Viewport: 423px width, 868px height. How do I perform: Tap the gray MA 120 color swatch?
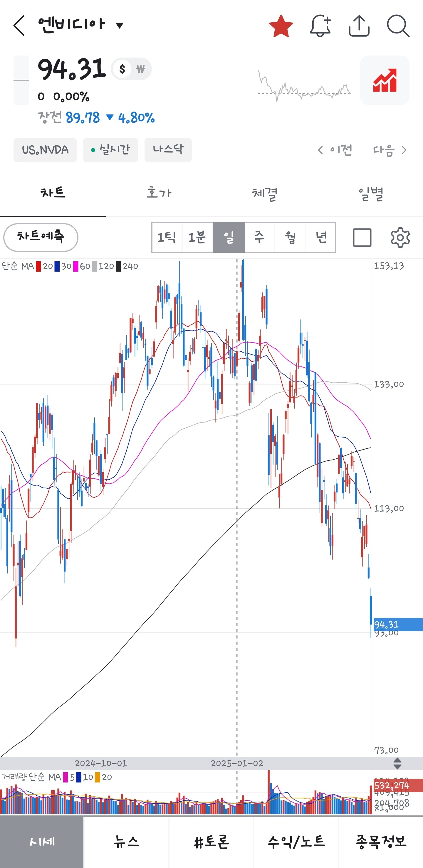click(x=94, y=267)
